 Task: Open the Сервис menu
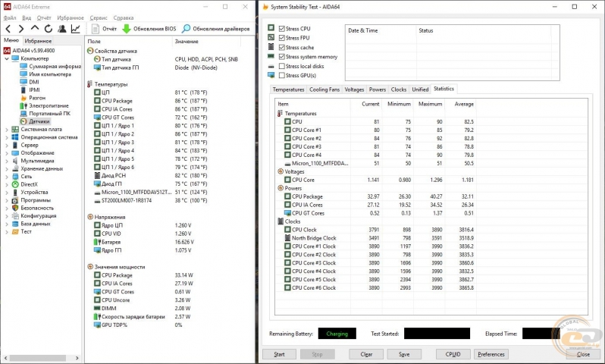tap(99, 17)
